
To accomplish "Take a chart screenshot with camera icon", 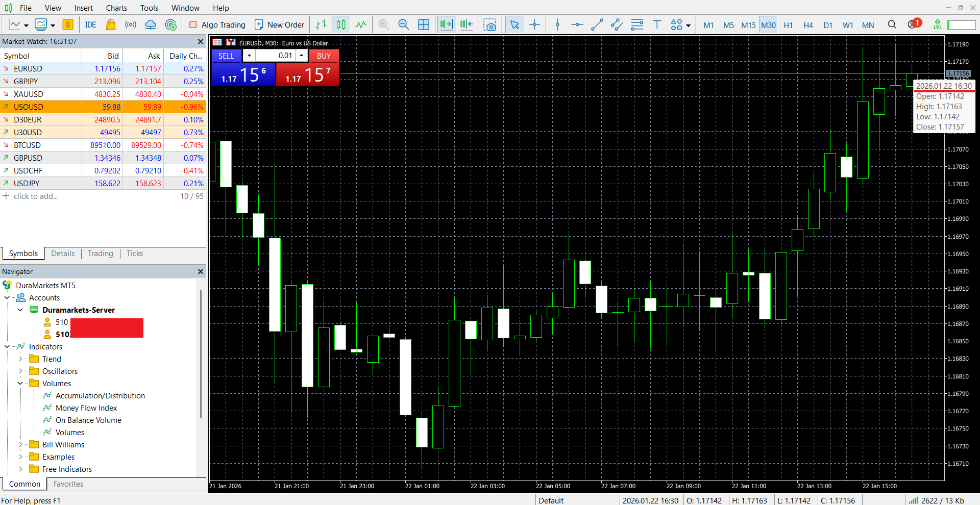I will (x=490, y=24).
